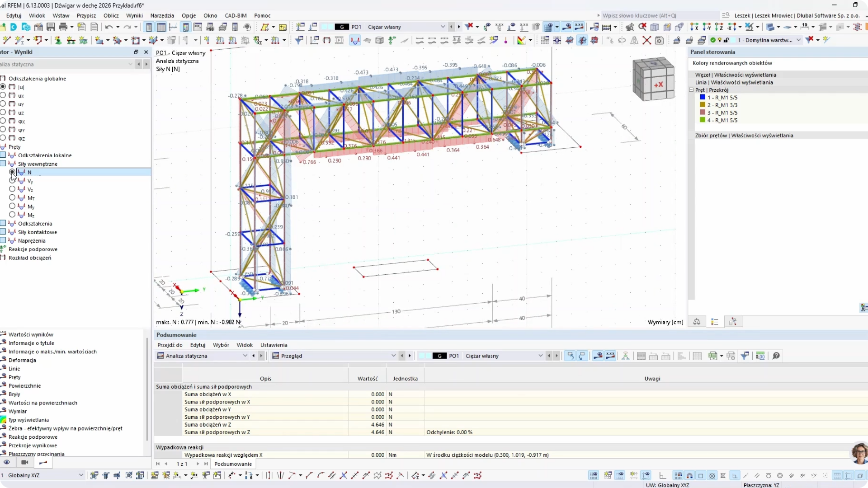The width and height of the screenshot is (868, 488).
Task: Select the Vz internal force radio button
Action: tap(12, 189)
